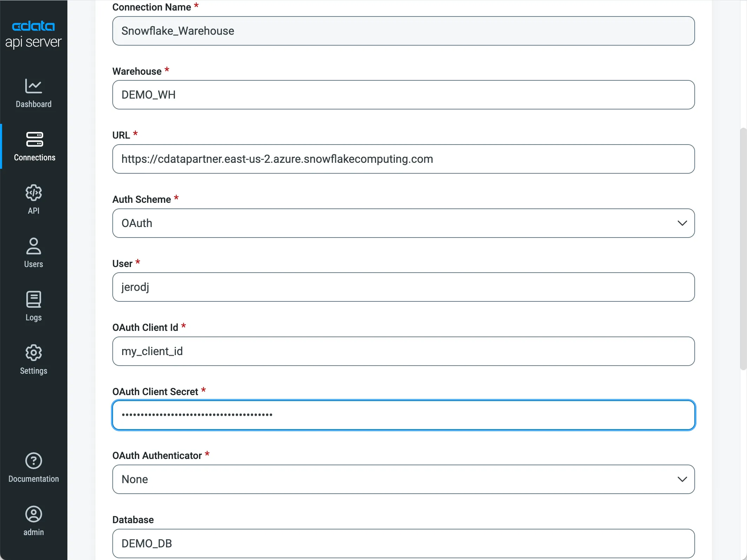Click the OAuth Authenticator chevron arrow
The height and width of the screenshot is (560, 747).
pos(682,479)
